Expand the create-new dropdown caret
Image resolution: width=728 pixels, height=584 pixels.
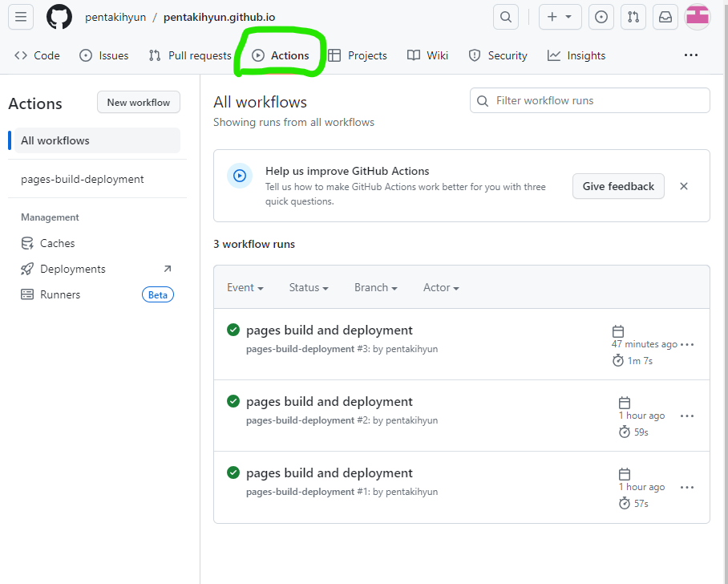click(568, 17)
